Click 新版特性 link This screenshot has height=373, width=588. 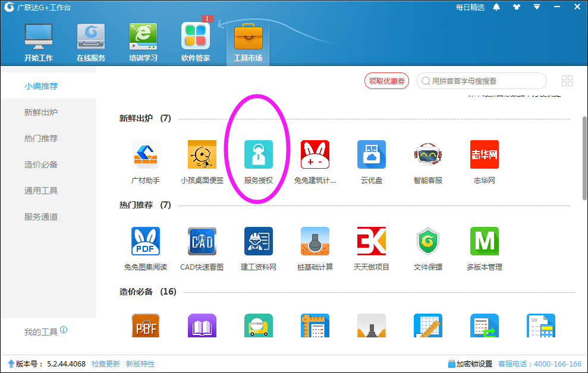pyautogui.click(x=140, y=364)
